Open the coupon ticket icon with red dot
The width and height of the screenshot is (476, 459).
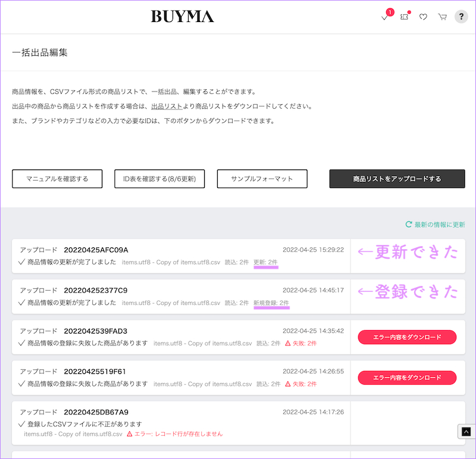[x=404, y=17]
